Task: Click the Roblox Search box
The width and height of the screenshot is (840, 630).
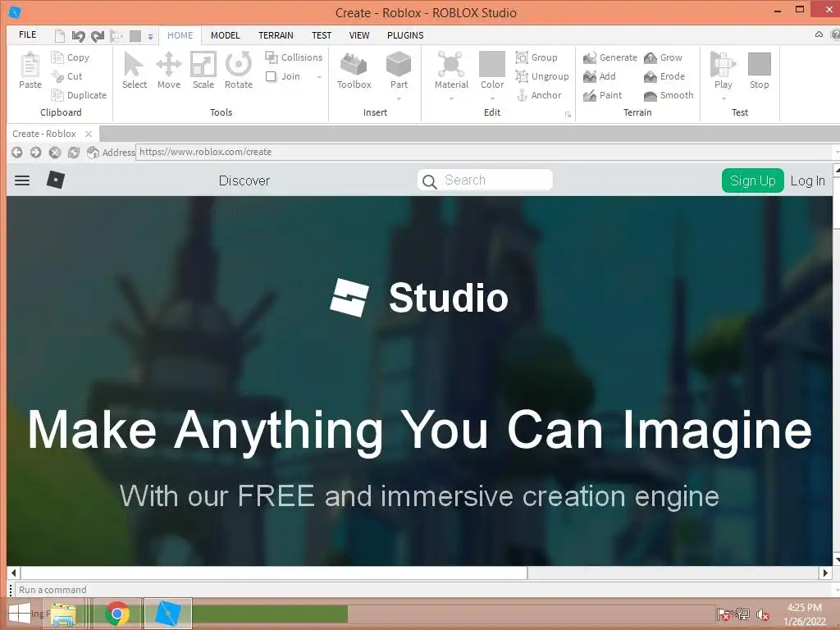Action: pyautogui.click(x=485, y=180)
